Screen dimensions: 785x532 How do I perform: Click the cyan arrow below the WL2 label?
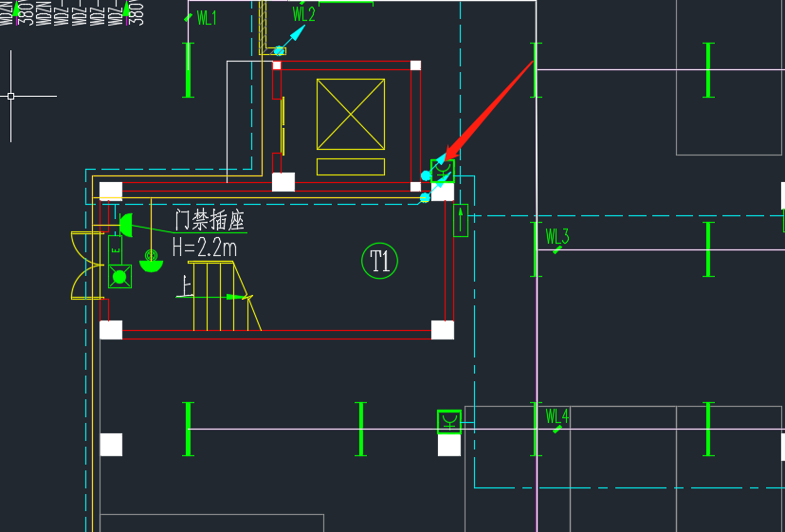(x=292, y=39)
